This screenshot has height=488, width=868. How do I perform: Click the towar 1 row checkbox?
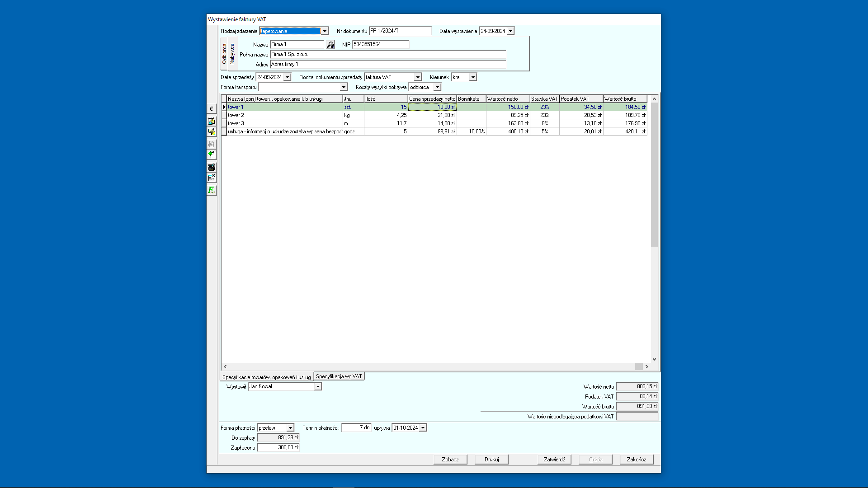[224, 107]
